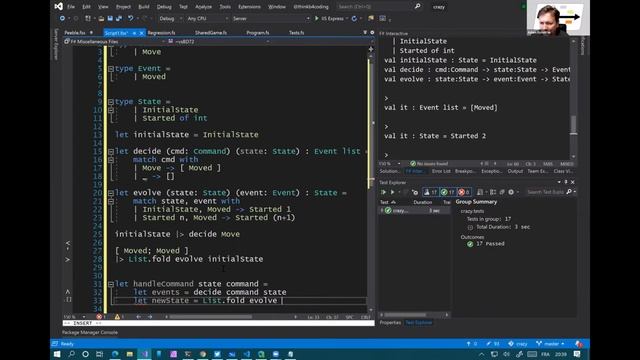
Task: Open the Output panel tab
Action: 515,171
